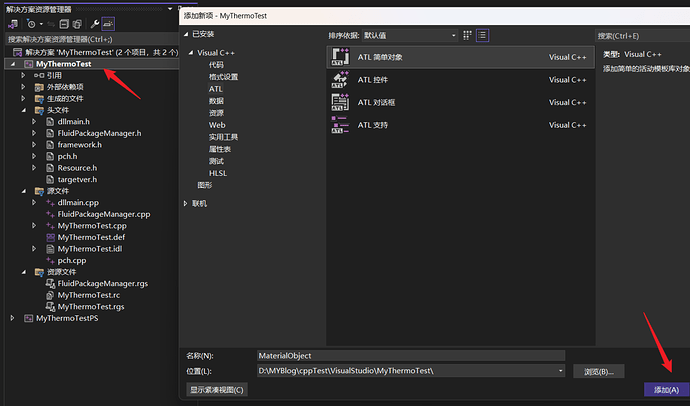Click the 名称 input field with MaterialObject
This screenshot has width=690, height=406.
coord(411,356)
